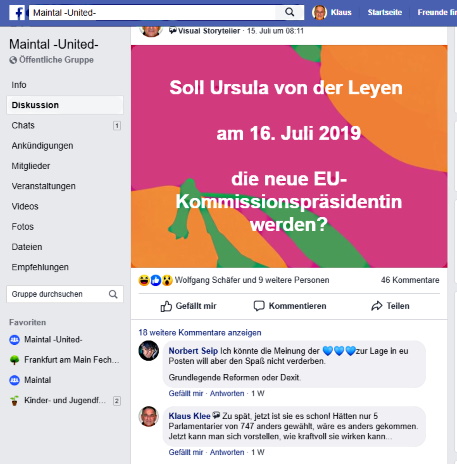
Task: Click the Ursula von der Leyen poll image
Action: click(x=289, y=156)
